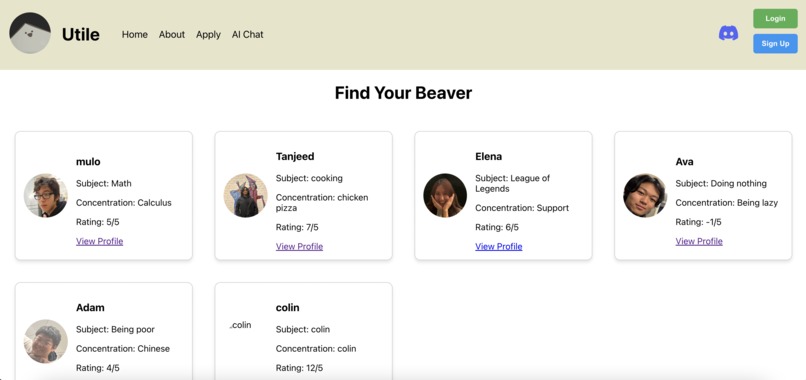Click Concentration: Calculus text
Screen dimensions: 806x380
click(x=124, y=203)
